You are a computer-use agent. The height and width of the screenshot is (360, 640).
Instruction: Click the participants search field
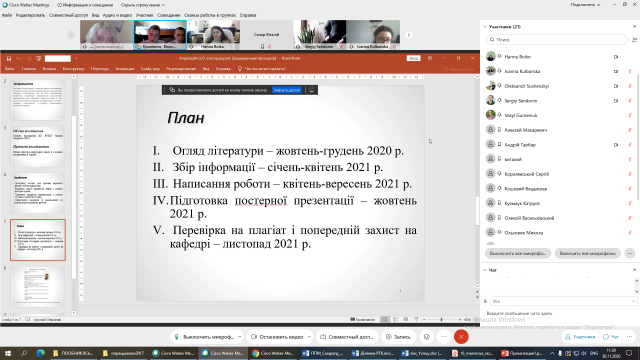coord(557,40)
